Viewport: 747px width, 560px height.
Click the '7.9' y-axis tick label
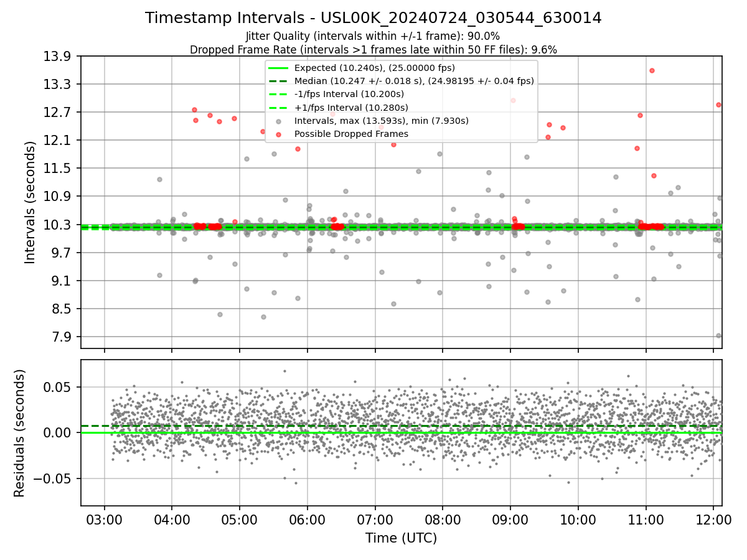[x=63, y=337]
